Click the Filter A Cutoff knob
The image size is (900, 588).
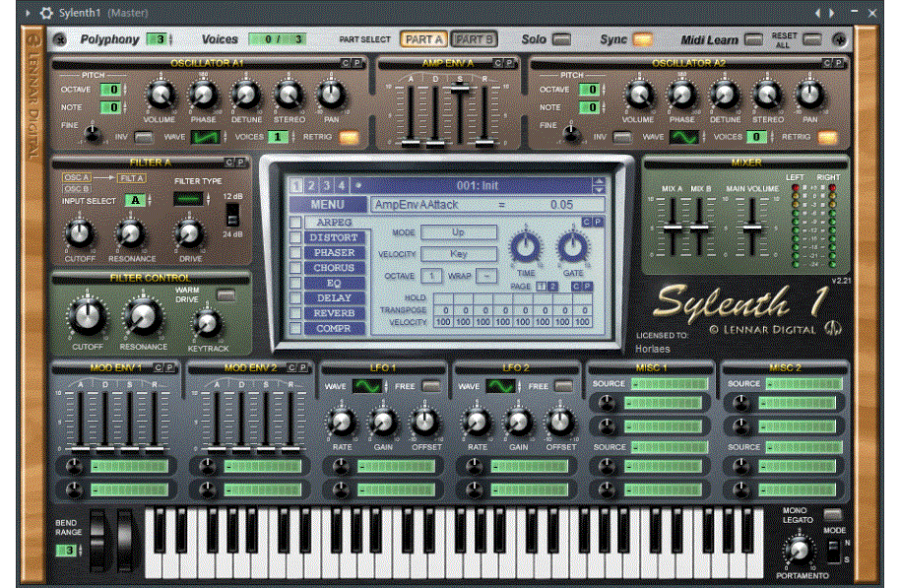(79, 233)
